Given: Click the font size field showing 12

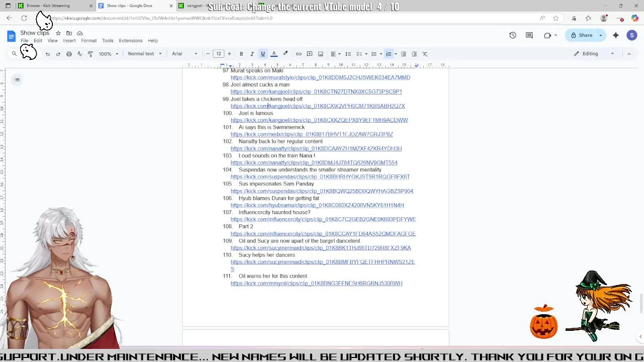Looking at the screenshot, I should pos(218,54).
